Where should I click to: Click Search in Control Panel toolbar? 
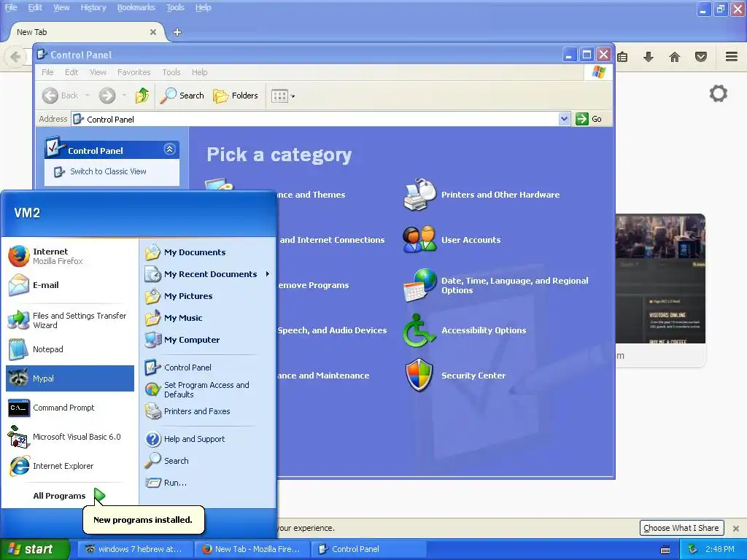click(x=182, y=96)
